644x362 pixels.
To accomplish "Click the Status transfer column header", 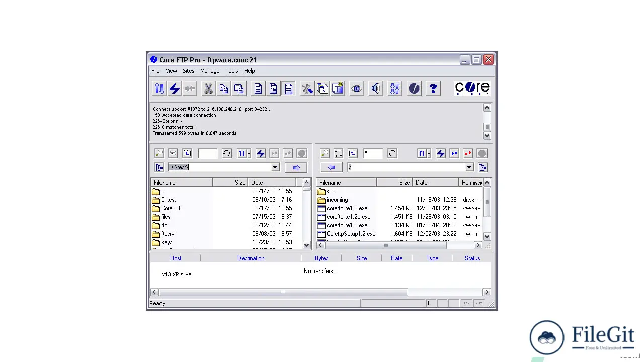I will click(472, 258).
